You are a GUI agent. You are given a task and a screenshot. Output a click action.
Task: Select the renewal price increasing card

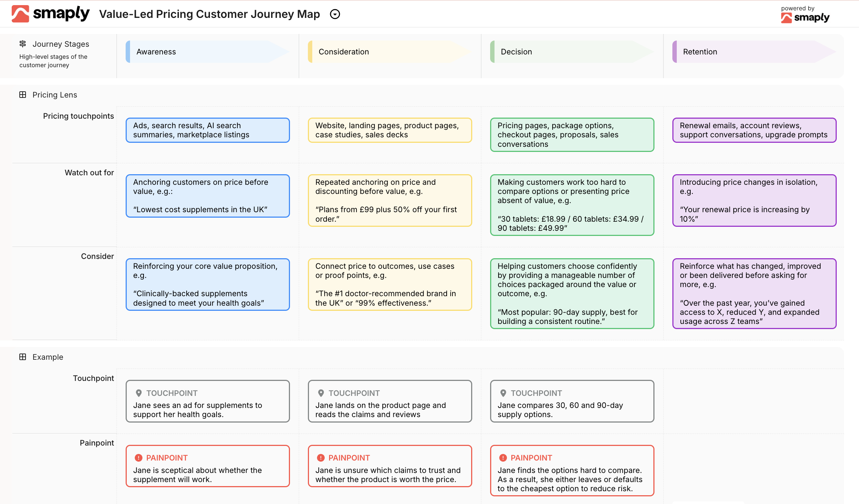(x=754, y=201)
